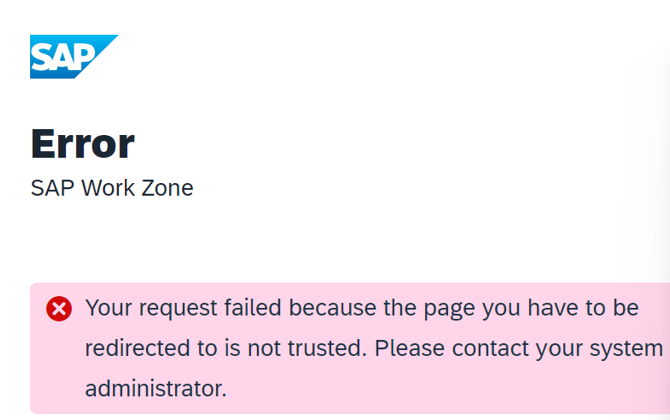Click the empty pink area below the error icon
The width and height of the screenshot is (670, 420).
coord(59,367)
